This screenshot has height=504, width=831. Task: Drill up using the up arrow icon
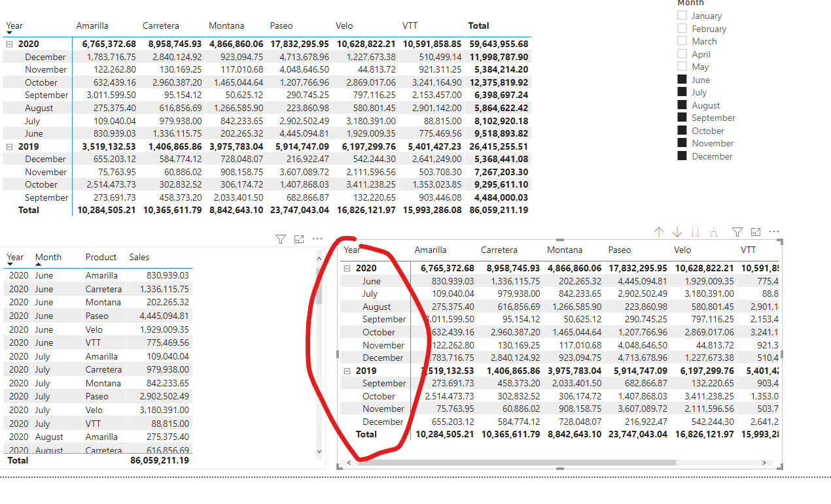coord(659,232)
